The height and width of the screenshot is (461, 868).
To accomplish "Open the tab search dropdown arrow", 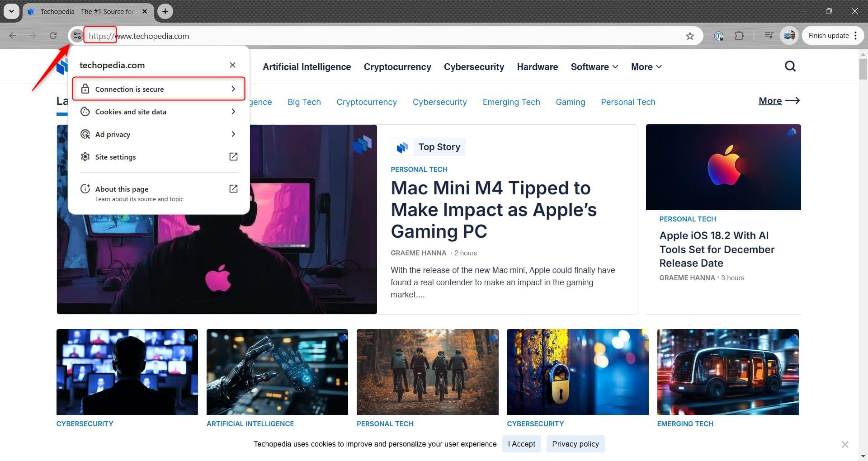I will point(12,11).
